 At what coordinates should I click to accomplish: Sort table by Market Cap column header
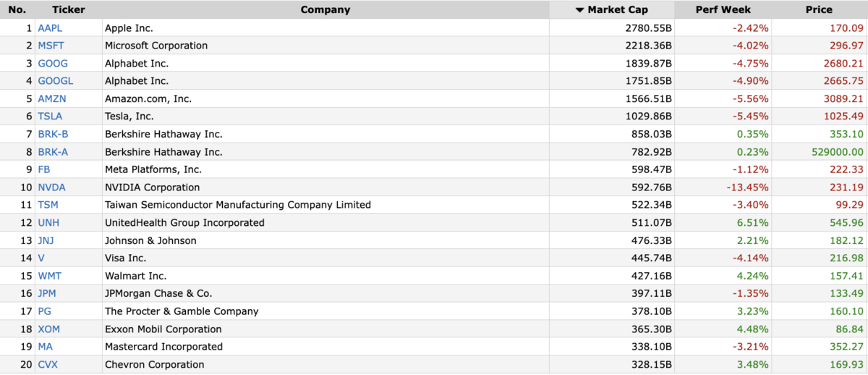[x=611, y=9]
